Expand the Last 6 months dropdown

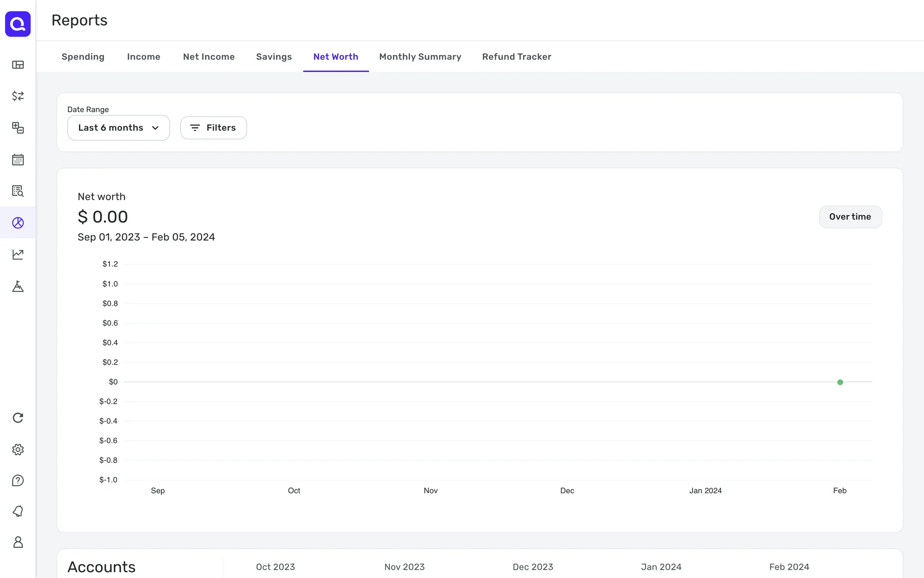[x=118, y=128]
